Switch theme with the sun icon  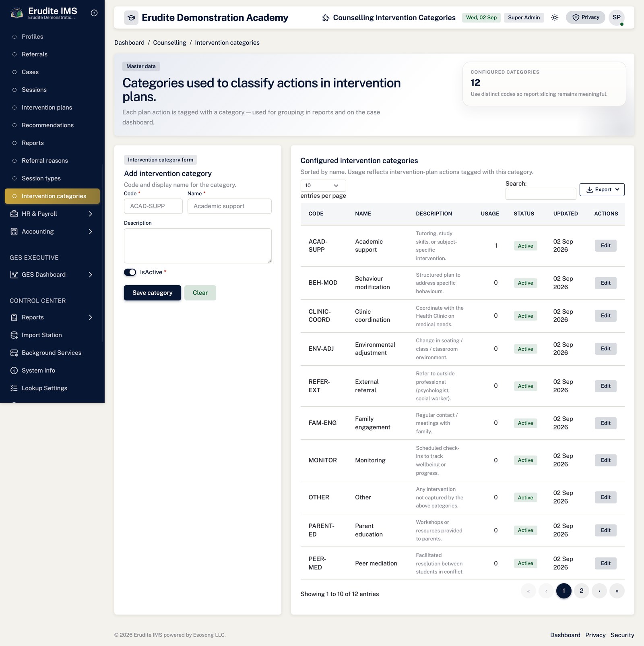[555, 18]
